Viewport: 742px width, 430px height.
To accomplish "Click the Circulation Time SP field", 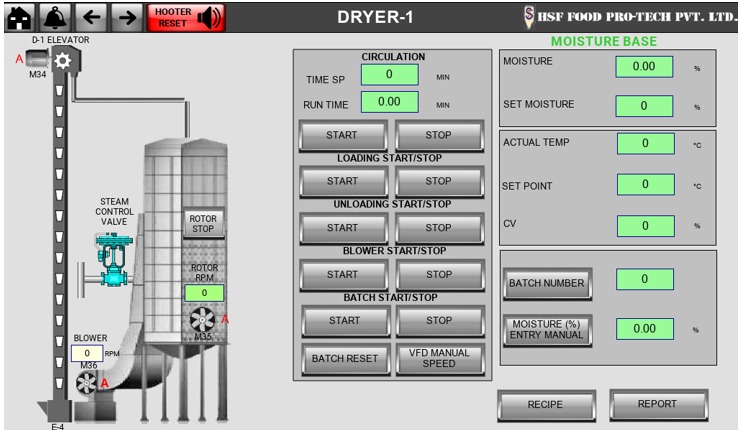I will point(388,75).
